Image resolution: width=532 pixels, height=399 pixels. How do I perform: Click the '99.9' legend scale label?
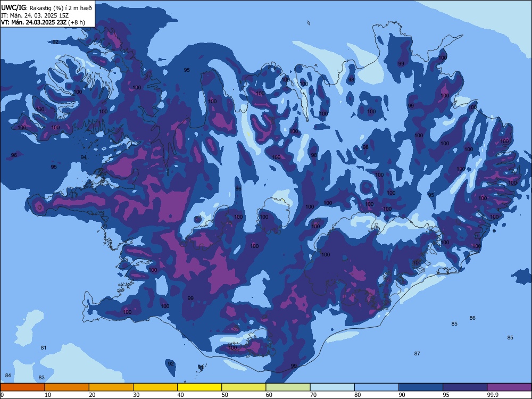pos(493,395)
